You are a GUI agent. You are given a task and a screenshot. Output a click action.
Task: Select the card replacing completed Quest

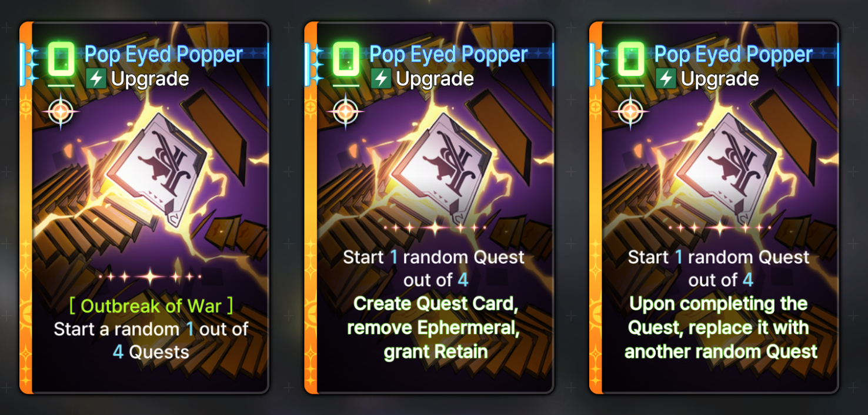tap(715, 207)
